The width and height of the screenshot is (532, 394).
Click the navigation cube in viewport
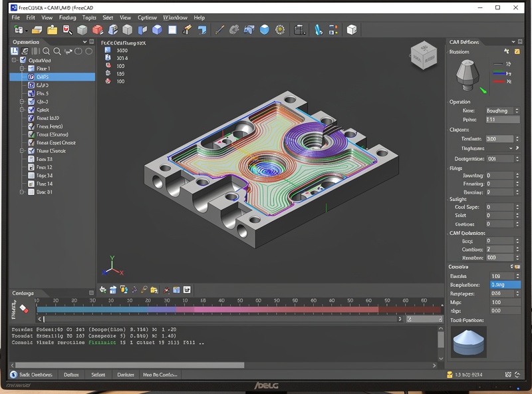tap(424, 56)
